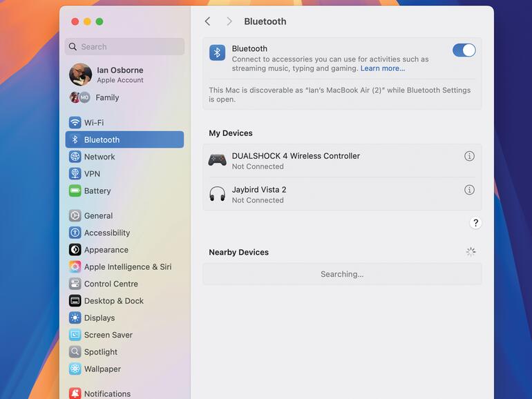Click the Spotlight magnifier icon
The height and width of the screenshot is (399, 532).
point(75,352)
